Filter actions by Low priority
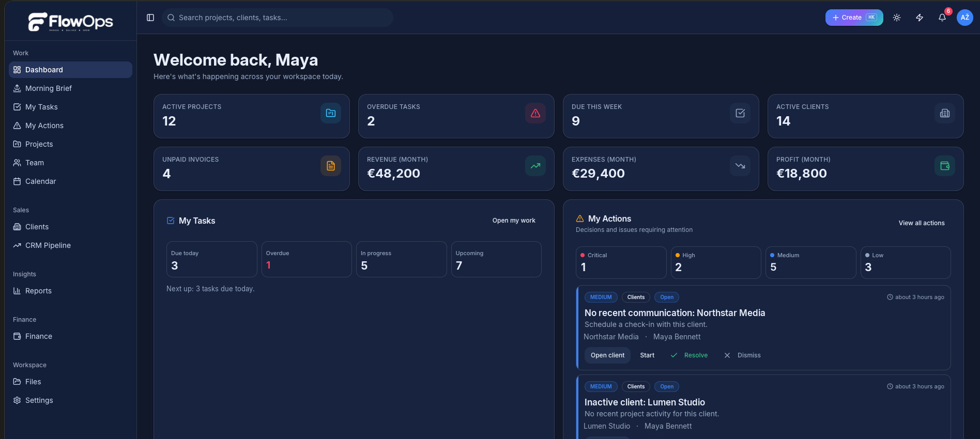Image resolution: width=980 pixels, height=439 pixels. tap(906, 262)
